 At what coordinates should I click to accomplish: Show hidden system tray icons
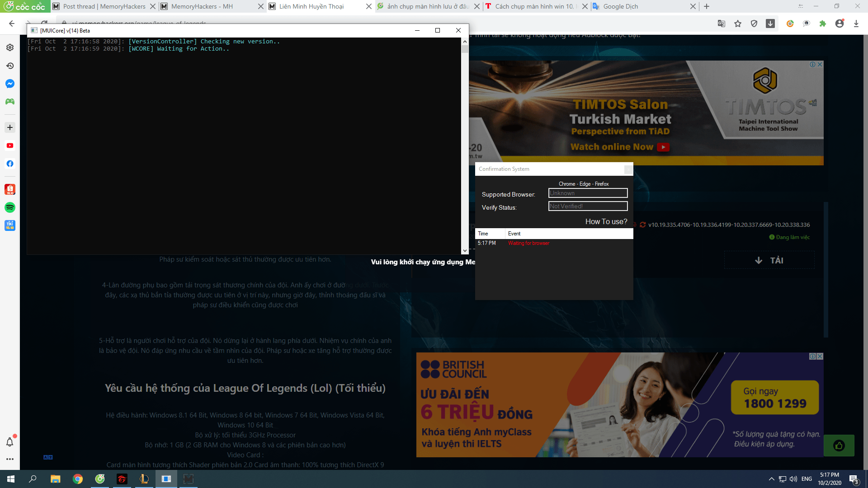771,479
